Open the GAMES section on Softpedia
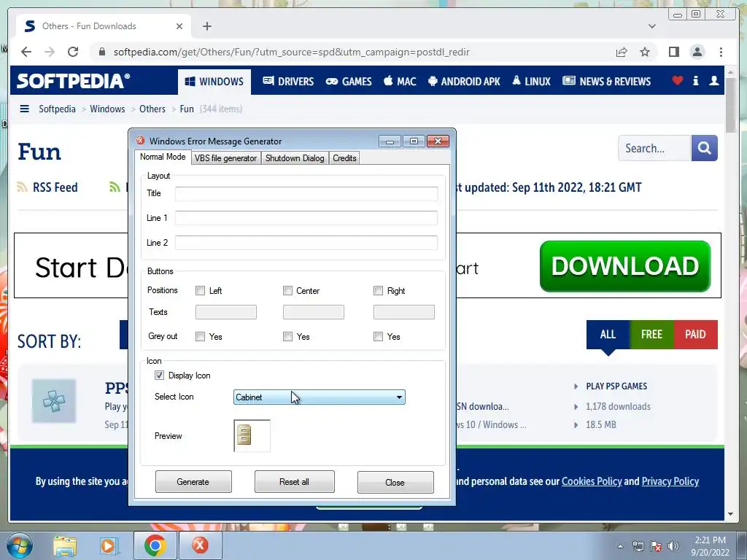The width and height of the screenshot is (747, 560). tap(348, 82)
